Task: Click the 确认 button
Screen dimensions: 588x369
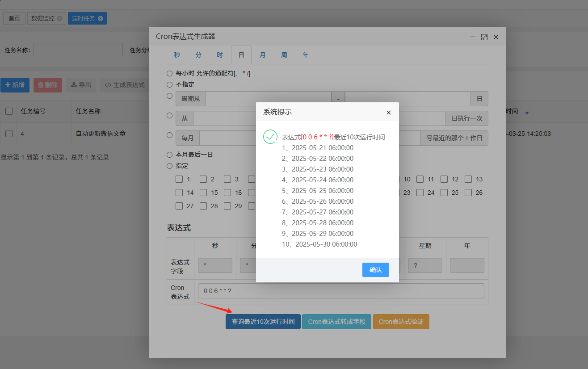Action: 375,270
